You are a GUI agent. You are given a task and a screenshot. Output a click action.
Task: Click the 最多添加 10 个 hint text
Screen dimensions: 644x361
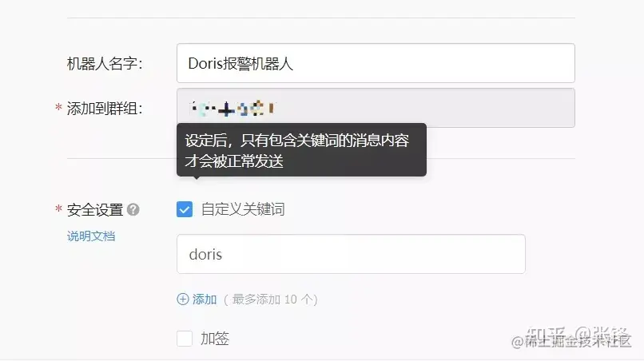click(x=271, y=300)
